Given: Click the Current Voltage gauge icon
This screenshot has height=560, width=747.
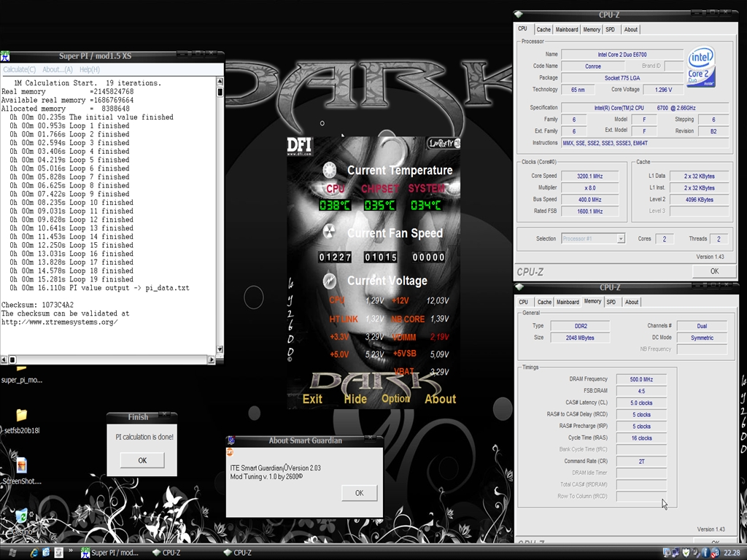Looking at the screenshot, I should (x=329, y=281).
